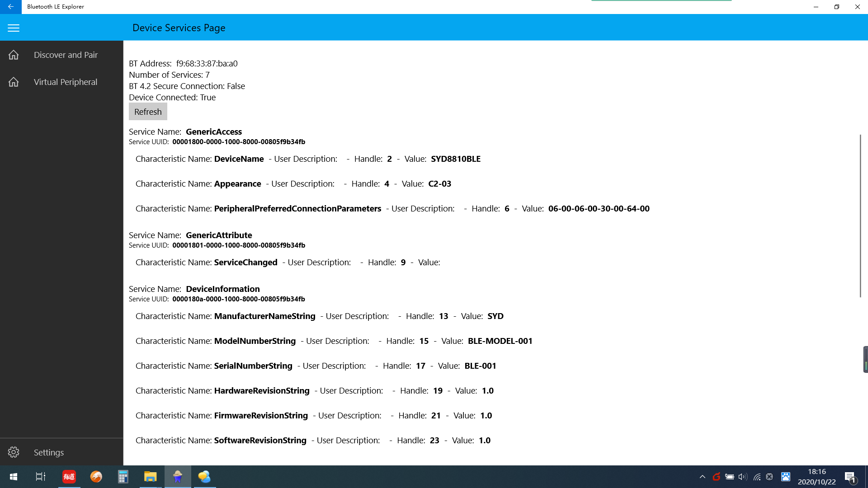Show hidden system tray icons
Image resolution: width=868 pixels, height=488 pixels.
[702, 477]
